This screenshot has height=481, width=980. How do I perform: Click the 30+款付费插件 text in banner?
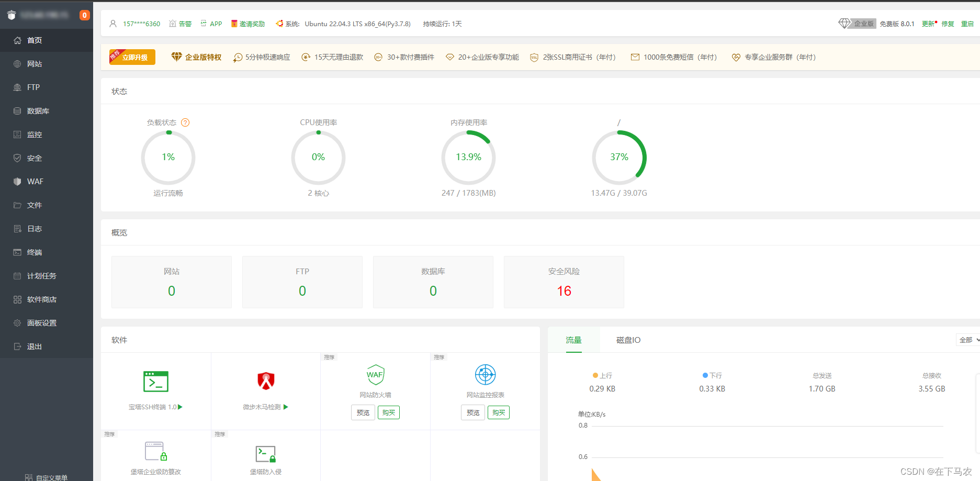pos(411,57)
